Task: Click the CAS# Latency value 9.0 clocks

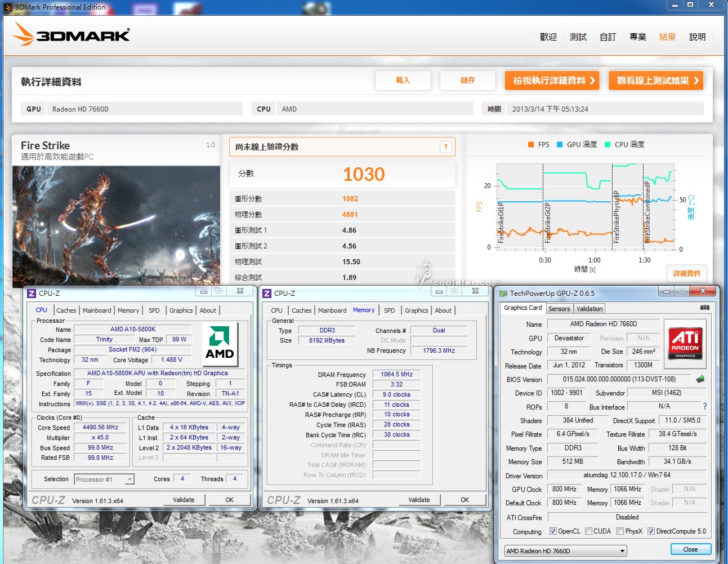Action: click(396, 394)
